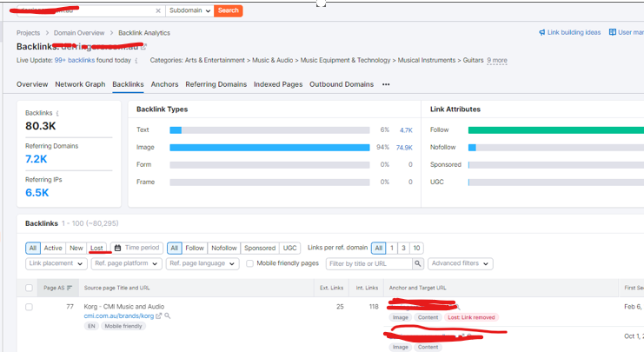Viewport: 644px width, 352px height.
Task: Click the 6.5K Referring IPs value
Action: (37, 193)
